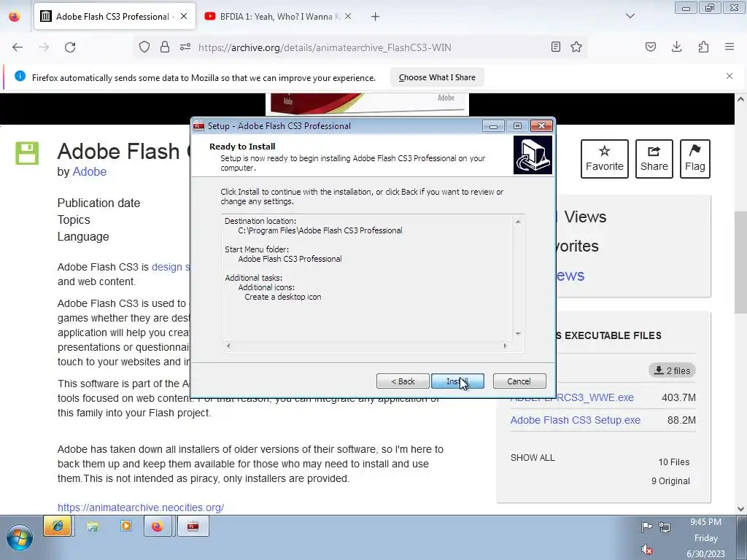The width and height of the screenshot is (747, 560).
Task: Click SHOW ALL files link
Action: tap(533, 458)
